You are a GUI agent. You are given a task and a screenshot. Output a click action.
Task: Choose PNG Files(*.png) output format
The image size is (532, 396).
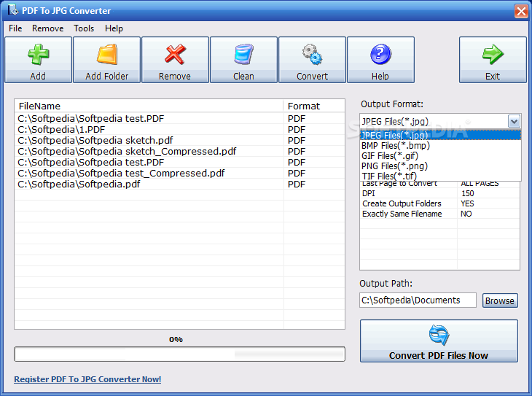[x=440, y=166]
